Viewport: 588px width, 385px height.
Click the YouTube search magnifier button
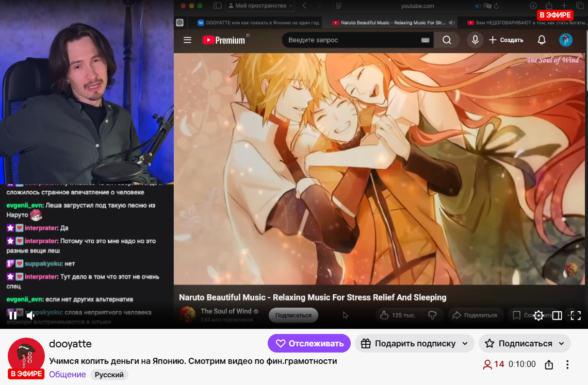(x=447, y=40)
